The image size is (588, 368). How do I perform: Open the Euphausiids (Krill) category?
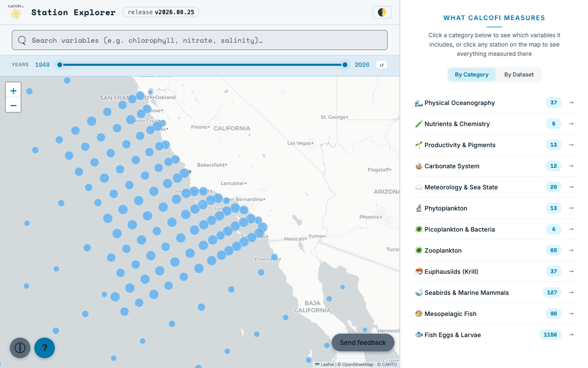tap(494, 271)
